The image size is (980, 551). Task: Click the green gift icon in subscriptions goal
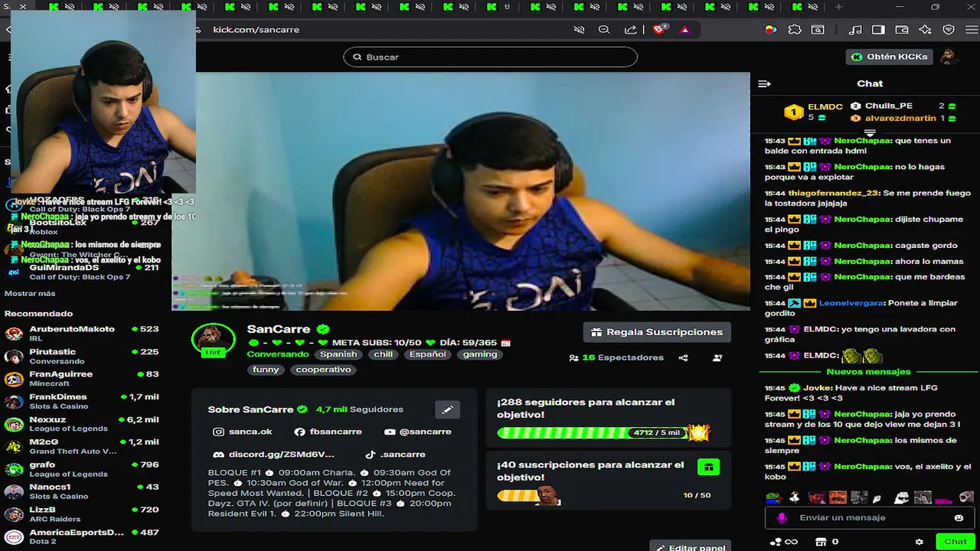click(708, 467)
